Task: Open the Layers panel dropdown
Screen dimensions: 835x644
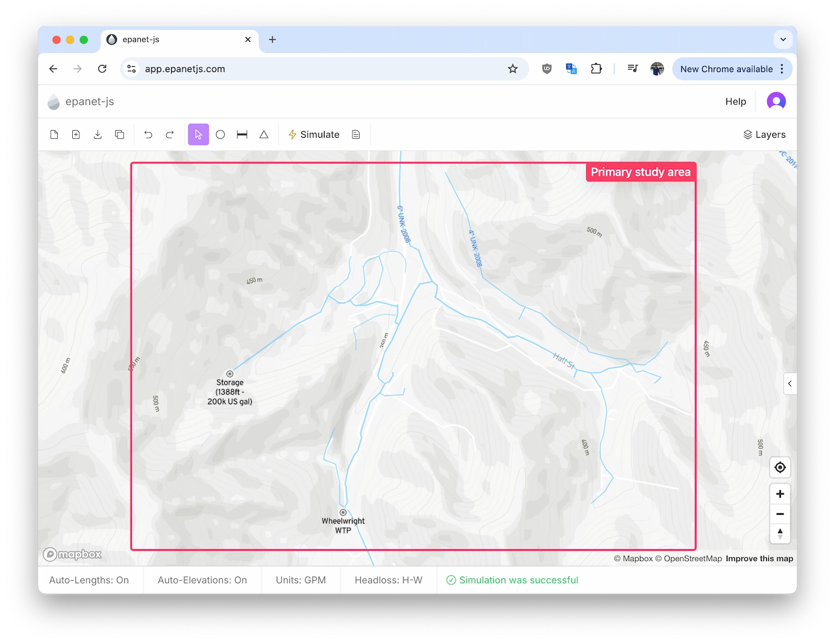Action: (x=764, y=135)
